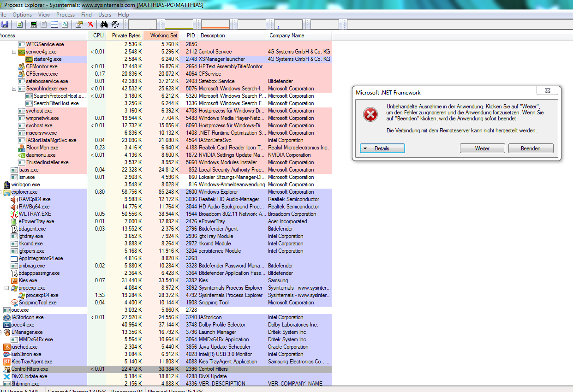The width and height of the screenshot is (573, 392).
Task: Click the SnippingTool.exe scissors icon
Action: 14,303
